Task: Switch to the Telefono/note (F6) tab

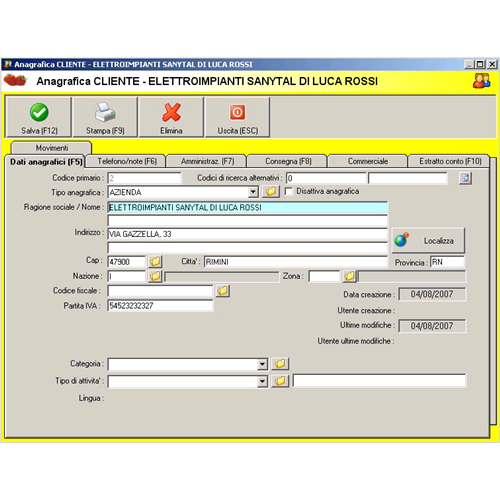Action: coord(126,161)
